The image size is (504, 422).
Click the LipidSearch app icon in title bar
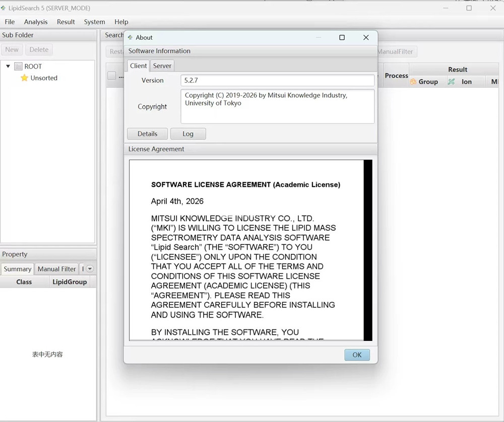[x=4, y=8]
